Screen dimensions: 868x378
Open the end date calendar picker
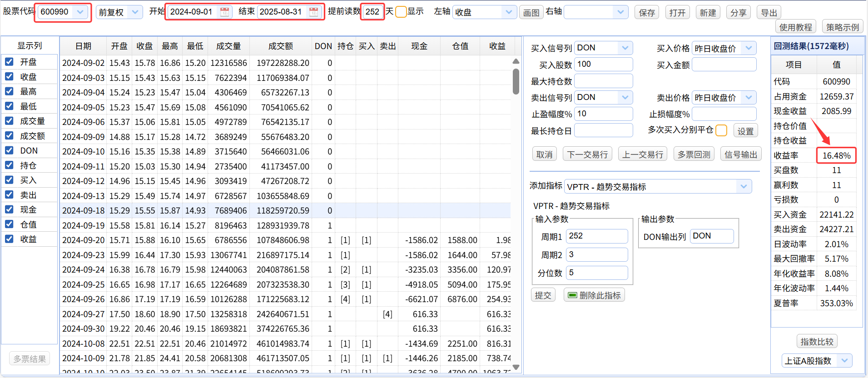coord(313,12)
